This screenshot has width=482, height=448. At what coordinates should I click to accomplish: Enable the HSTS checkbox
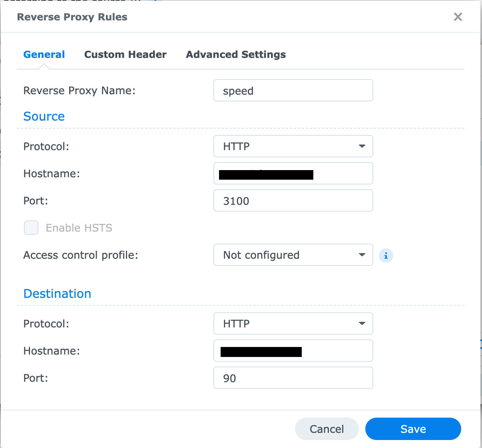tap(31, 228)
